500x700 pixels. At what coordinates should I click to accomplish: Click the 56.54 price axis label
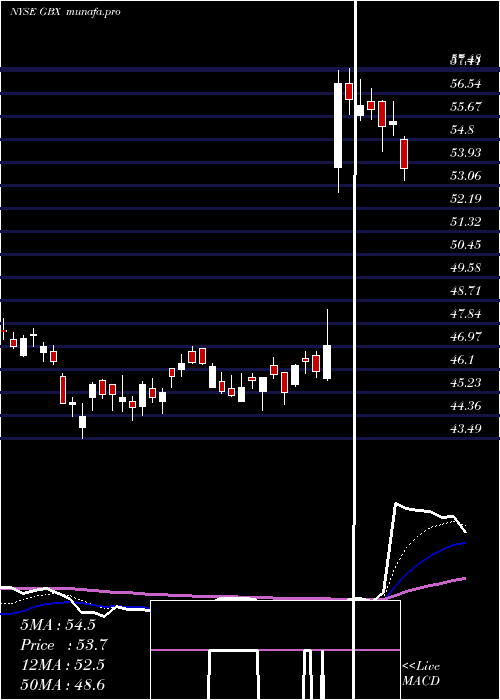(466, 83)
